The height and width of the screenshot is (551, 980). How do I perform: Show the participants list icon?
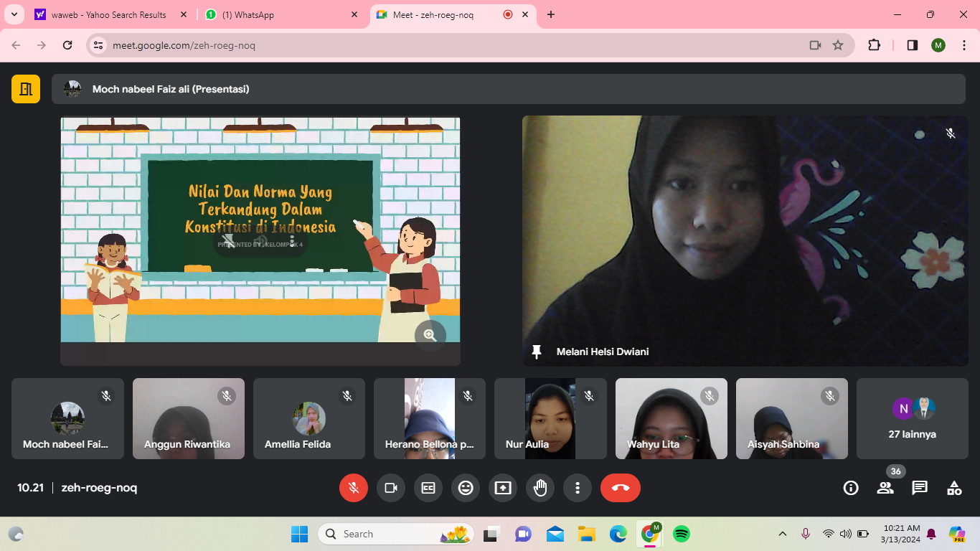point(885,488)
